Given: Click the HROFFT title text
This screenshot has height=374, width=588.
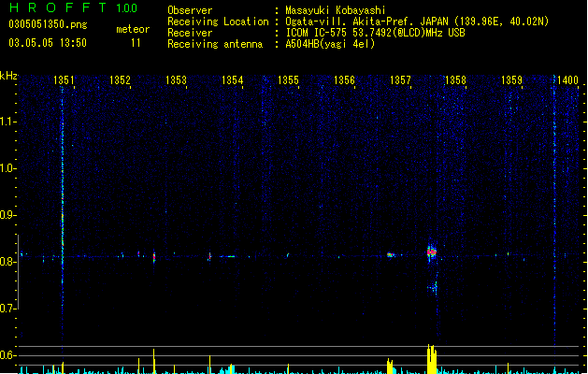Looking at the screenshot, I should (58, 7).
